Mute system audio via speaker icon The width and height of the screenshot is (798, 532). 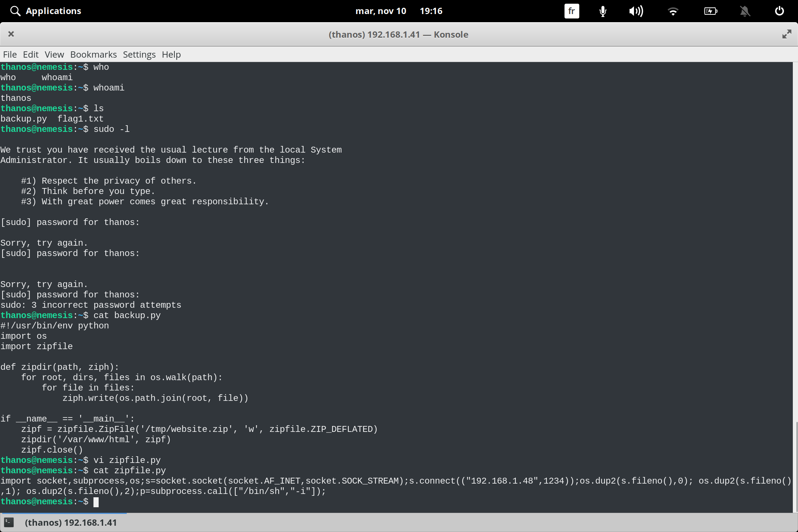point(636,11)
